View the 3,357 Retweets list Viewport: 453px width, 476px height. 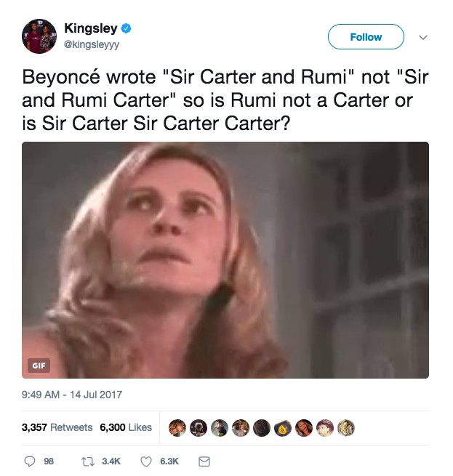click(x=57, y=427)
